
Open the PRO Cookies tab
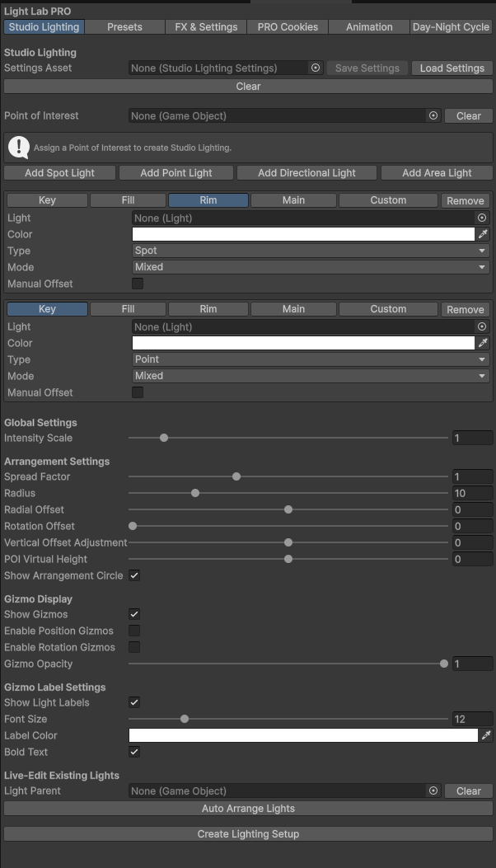[288, 26]
